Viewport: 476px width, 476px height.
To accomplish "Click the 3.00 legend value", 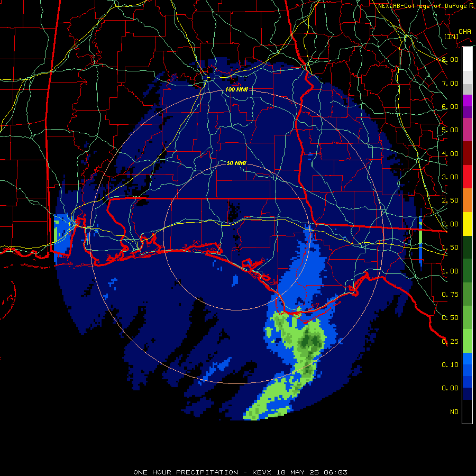I will point(450,177).
